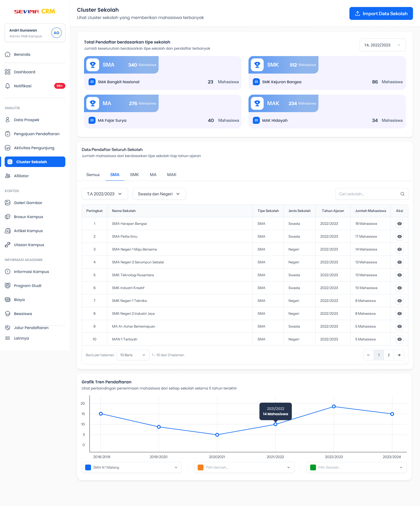Screen dimensions: 420x506
Task: View details for SMA Pelita Ilmu
Action: click(400, 237)
